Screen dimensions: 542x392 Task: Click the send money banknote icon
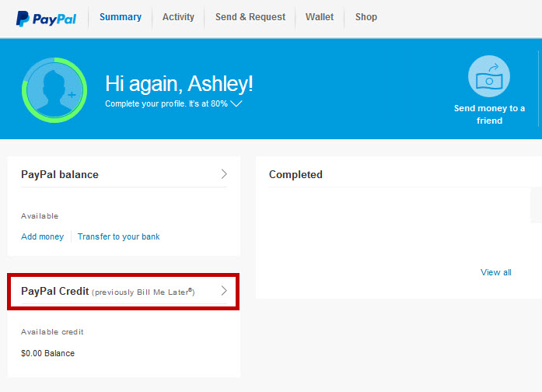click(x=489, y=76)
